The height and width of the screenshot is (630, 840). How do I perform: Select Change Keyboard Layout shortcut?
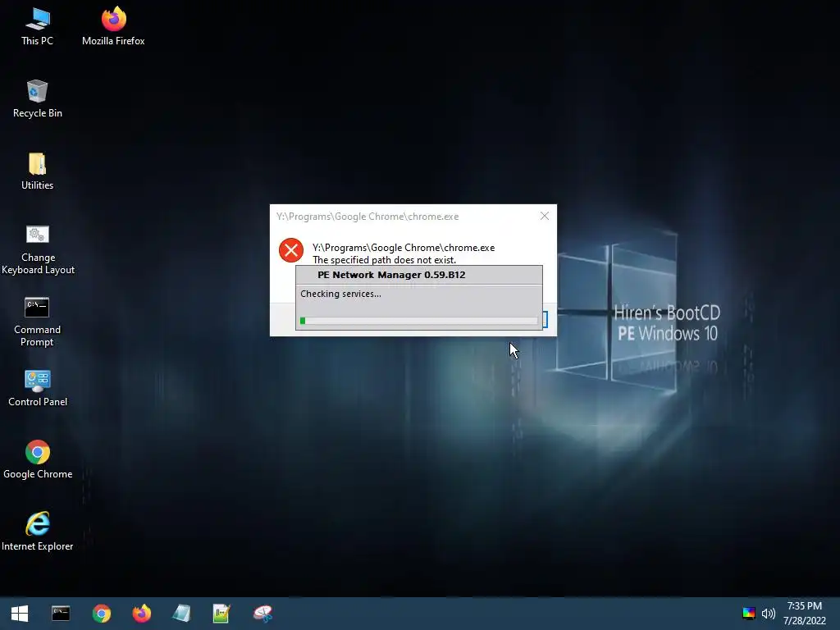(38, 249)
